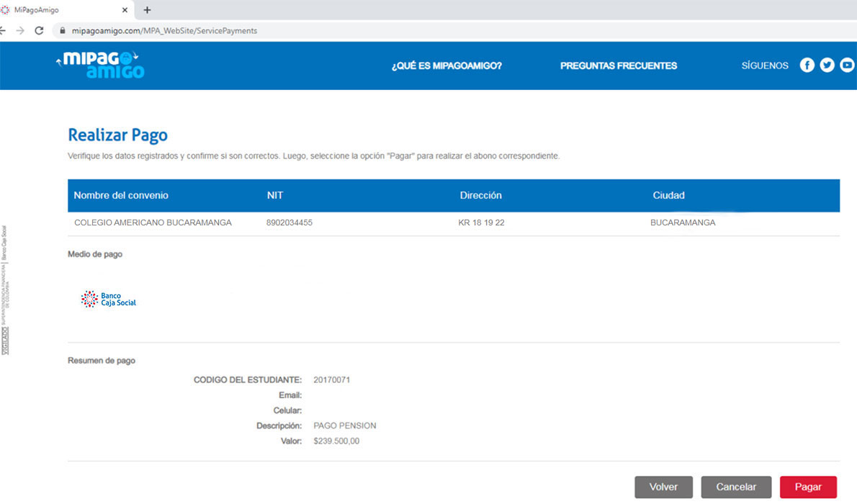Click the Vigilado Superintendencia side badge
The width and height of the screenshot is (857, 504).
(x=5, y=288)
